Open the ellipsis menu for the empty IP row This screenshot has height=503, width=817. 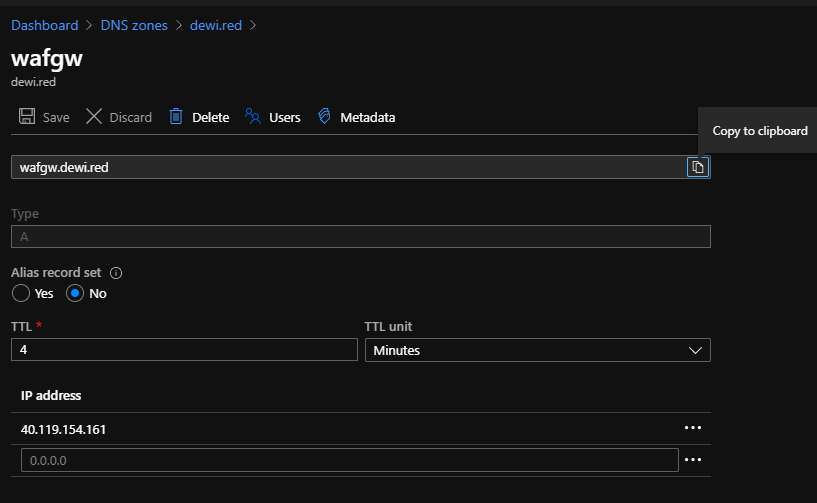coord(693,460)
